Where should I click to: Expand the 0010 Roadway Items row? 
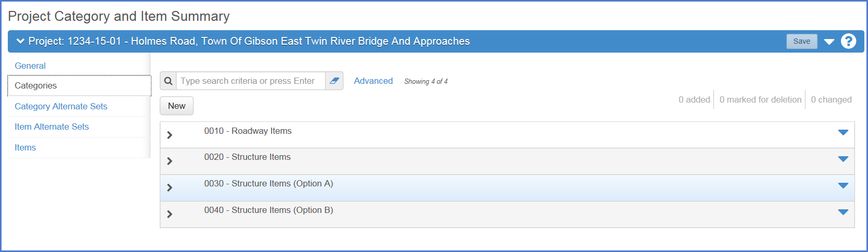[x=170, y=135]
